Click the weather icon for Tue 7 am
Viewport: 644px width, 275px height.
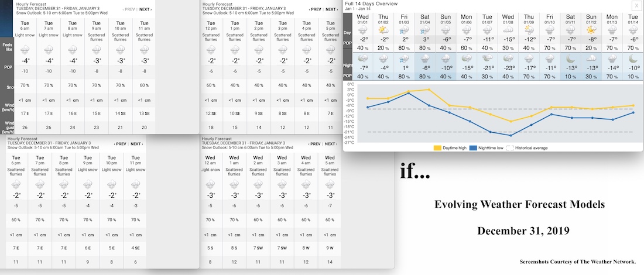point(49,50)
